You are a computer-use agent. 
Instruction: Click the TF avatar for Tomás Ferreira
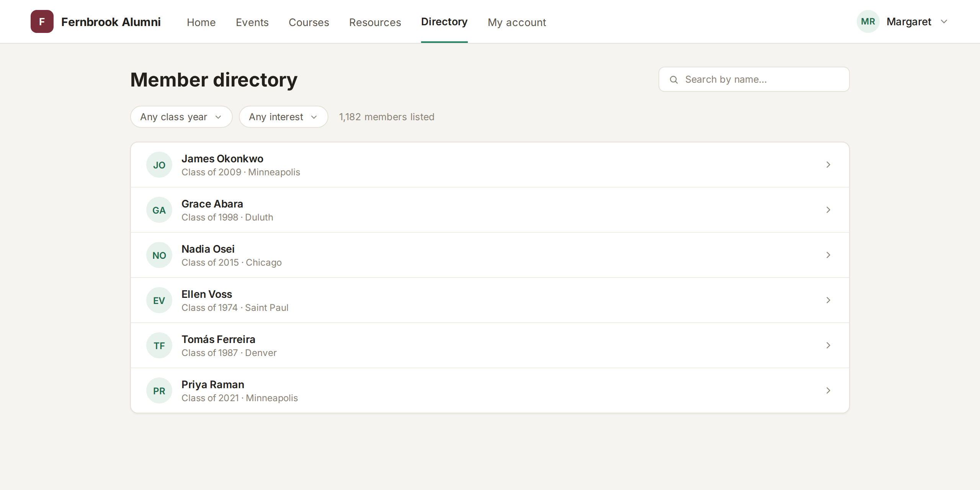[159, 345]
